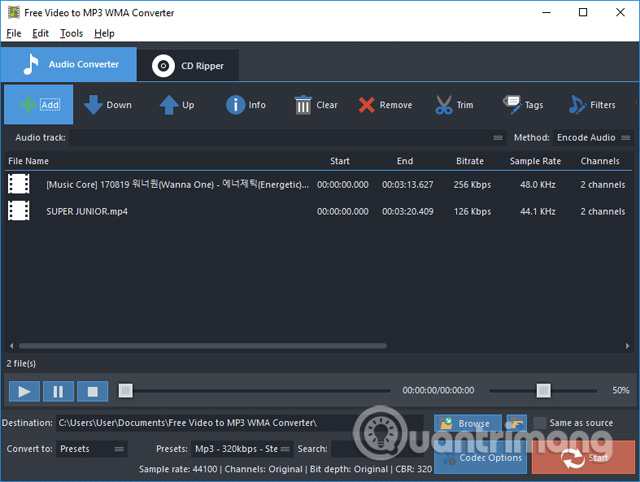Screen dimensions: 640x482
Task: Click the File Name column header
Action: [x=28, y=161]
